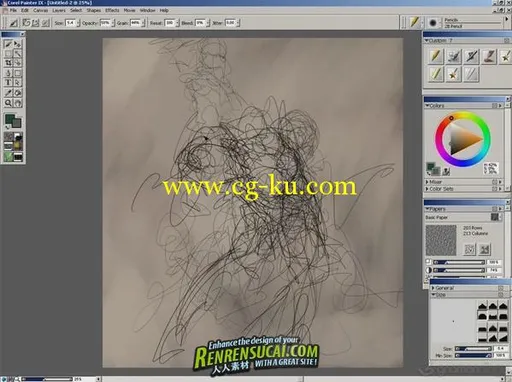Image resolution: width=512 pixels, height=382 pixels.
Task: Open the Effects menu
Action: point(112,10)
